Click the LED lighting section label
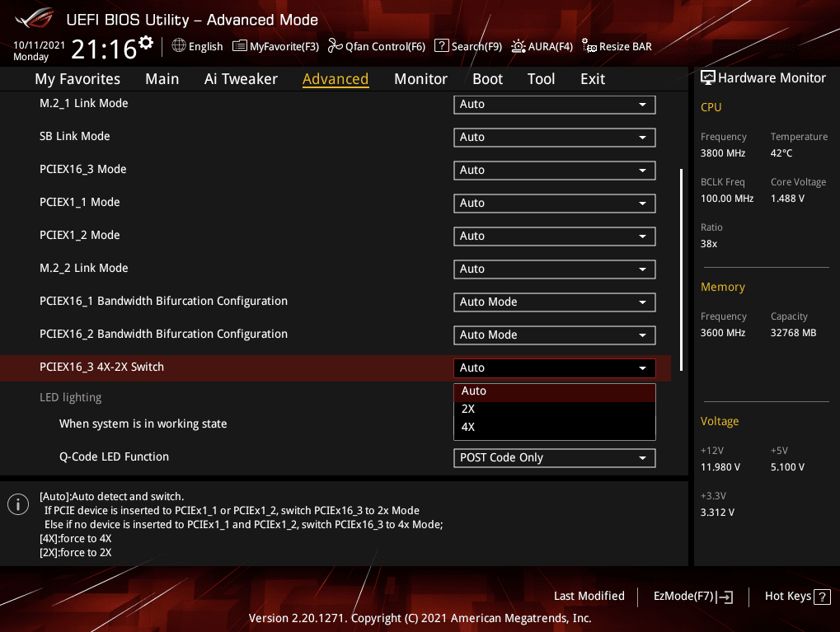The height and width of the screenshot is (632, 840). [x=70, y=397]
